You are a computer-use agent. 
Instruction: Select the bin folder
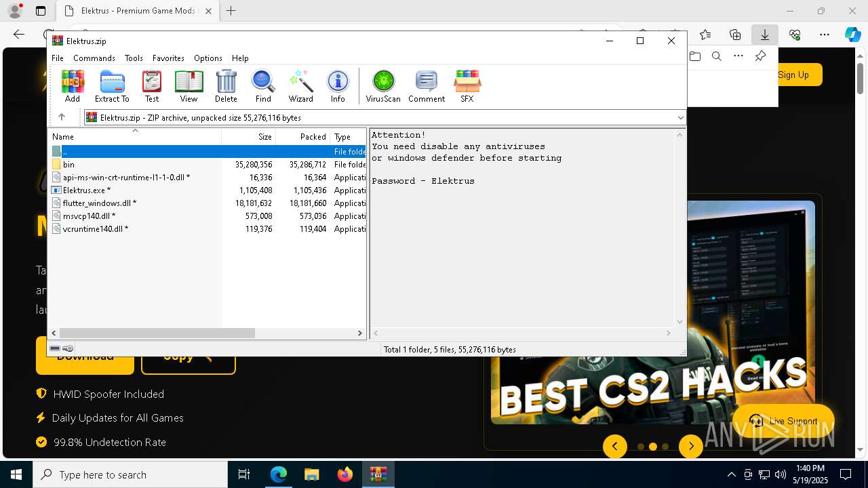[207, 165]
